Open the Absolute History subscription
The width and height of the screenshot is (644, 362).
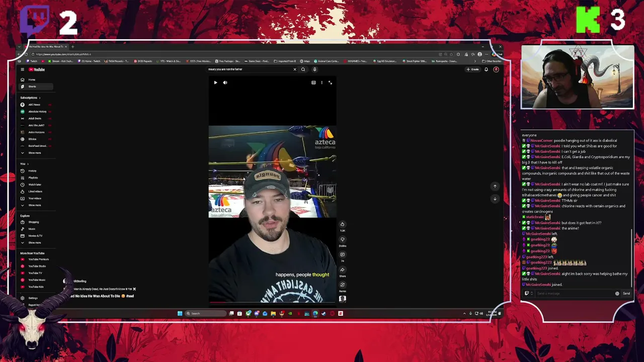click(x=35, y=112)
